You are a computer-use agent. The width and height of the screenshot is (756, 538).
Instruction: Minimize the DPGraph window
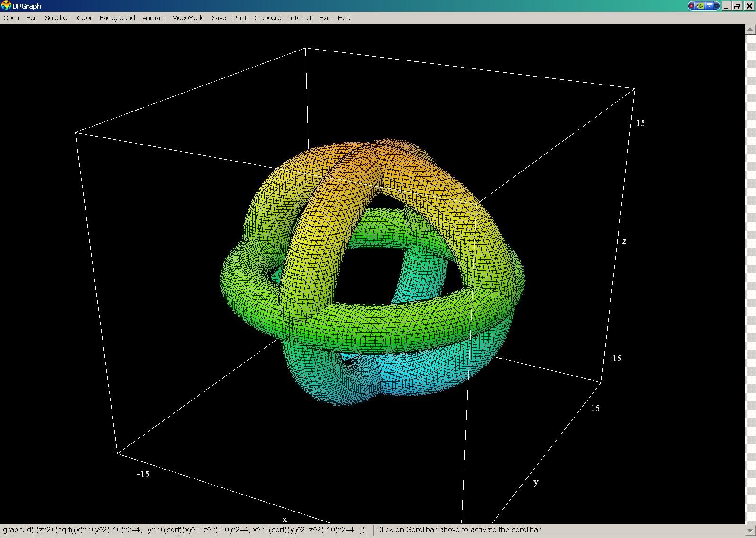[x=726, y=6]
